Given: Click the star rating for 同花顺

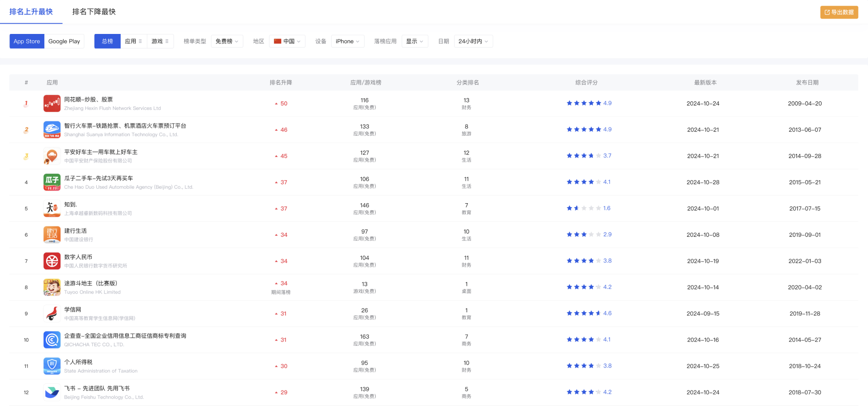Looking at the screenshot, I should click(584, 103).
